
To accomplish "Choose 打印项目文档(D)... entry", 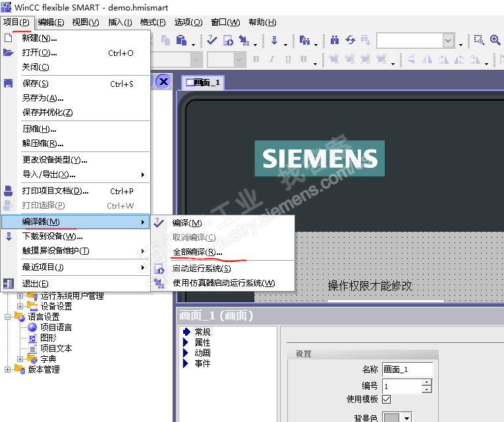I will [x=76, y=191].
